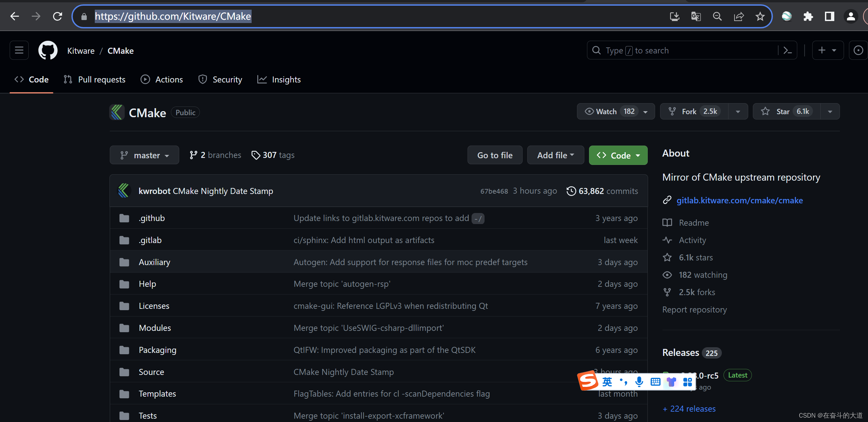Click the GitHub Octocat logo
The height and width of the screenshot is (422, 868).
[48, 50]
